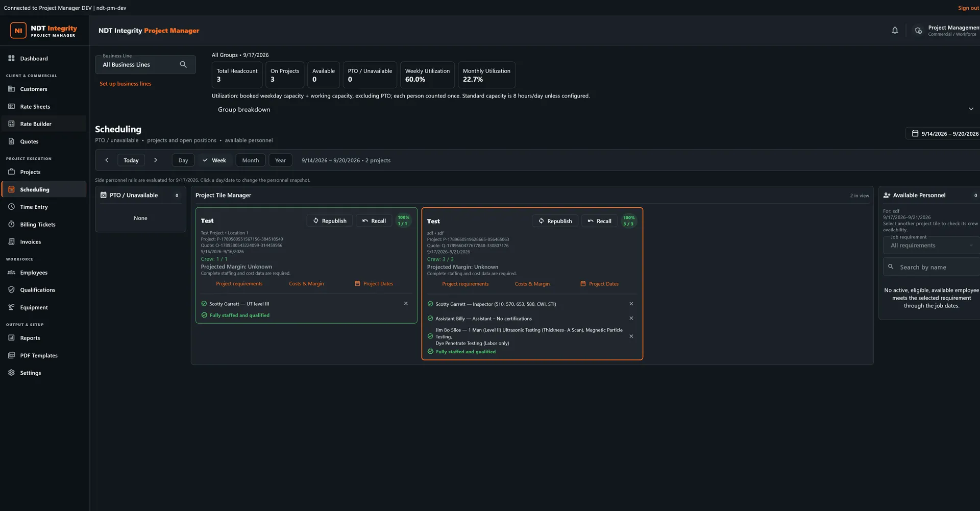This screenshot has width=980, height=511.
Task: Click the Weekly Utilization 60.0% card
Action: coord(427,75)
